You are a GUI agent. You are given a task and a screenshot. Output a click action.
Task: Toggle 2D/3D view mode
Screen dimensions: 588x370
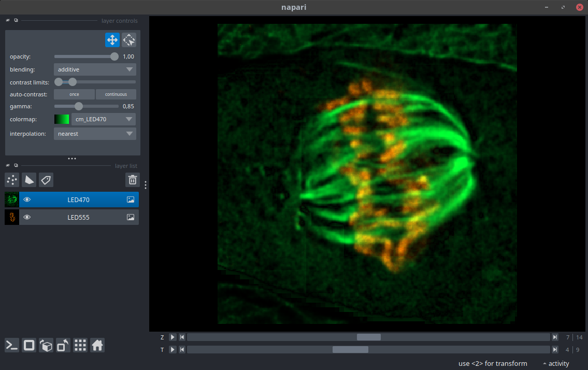[x=29, y=345]
